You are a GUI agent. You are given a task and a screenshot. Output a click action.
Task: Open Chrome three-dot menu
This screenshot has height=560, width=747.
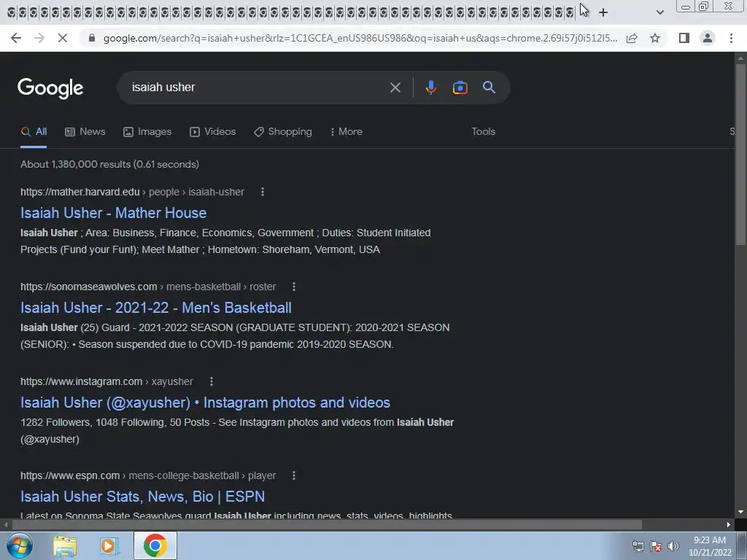click(x=731, y=38)
